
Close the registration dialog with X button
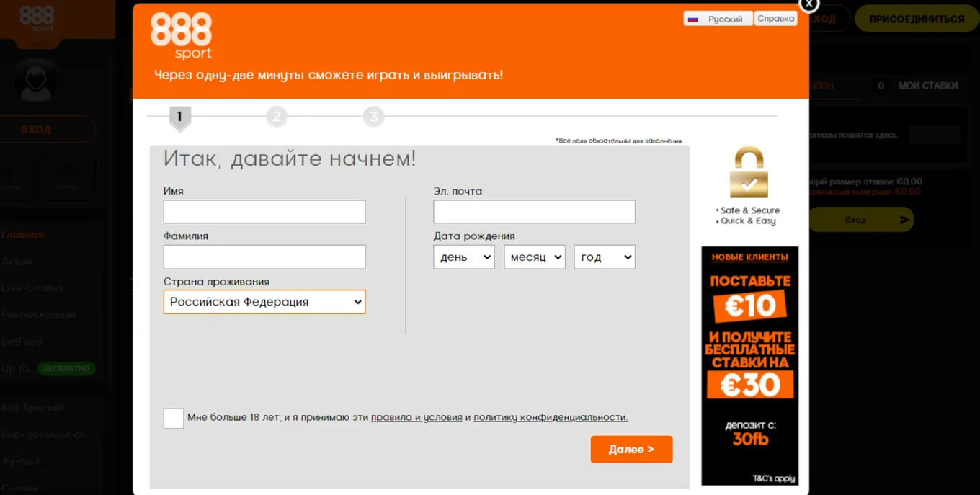coord(808,4)
